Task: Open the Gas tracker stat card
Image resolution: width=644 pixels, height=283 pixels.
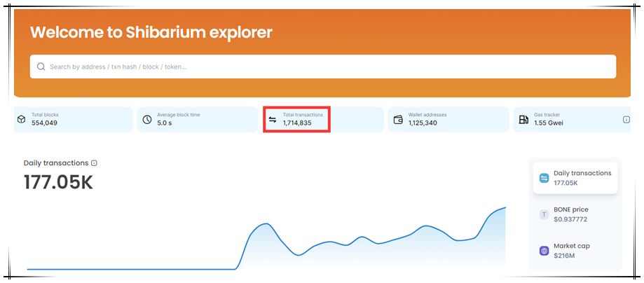Action: point(572,120)
